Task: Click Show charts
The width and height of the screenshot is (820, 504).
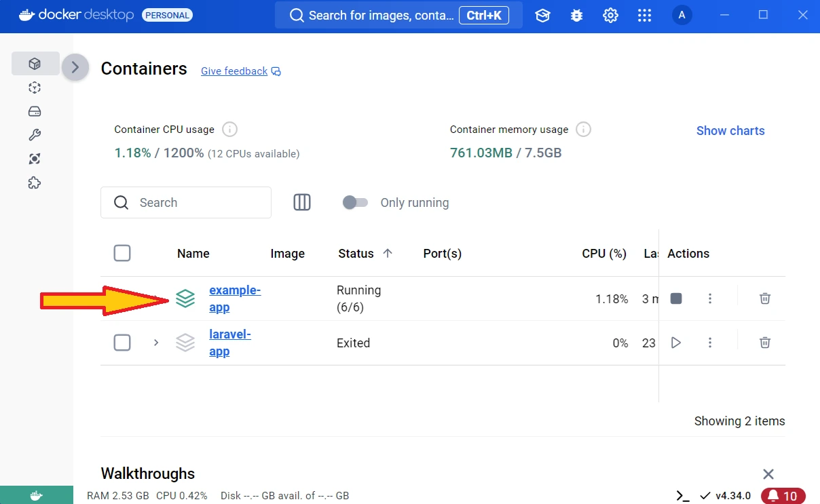Action: coord(730,131)
